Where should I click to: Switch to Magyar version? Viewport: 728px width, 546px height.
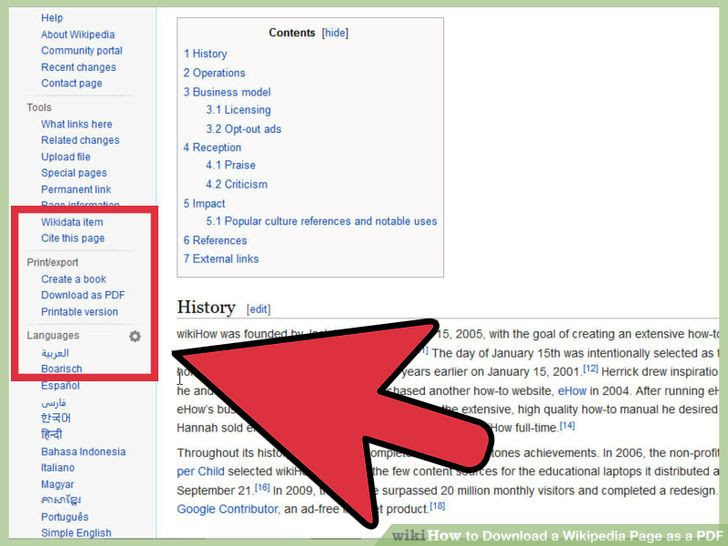(57, 484)
